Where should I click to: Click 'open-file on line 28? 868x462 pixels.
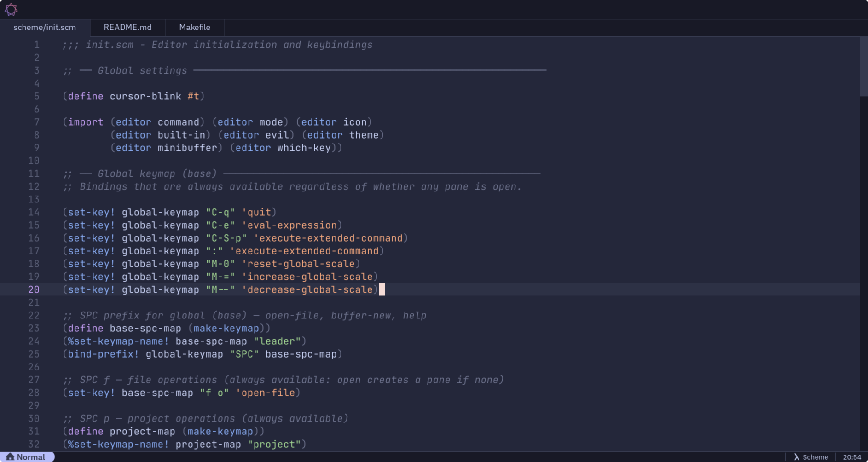(266, 393)
